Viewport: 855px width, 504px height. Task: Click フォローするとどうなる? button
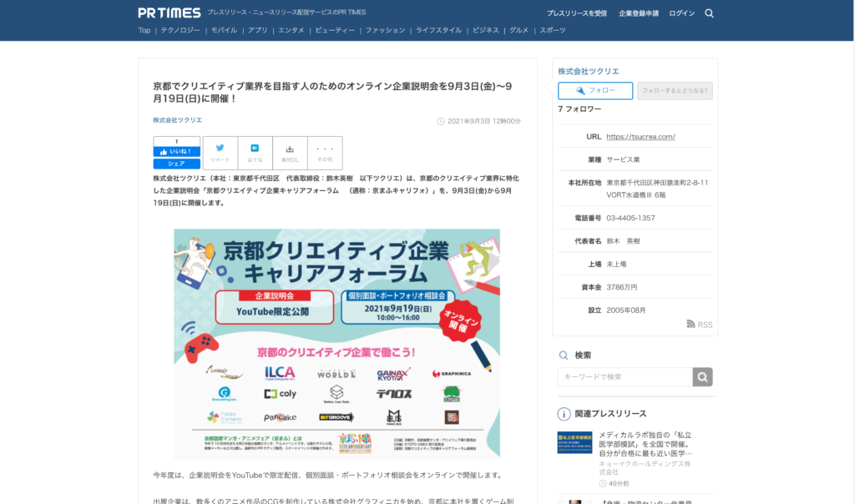675,90
